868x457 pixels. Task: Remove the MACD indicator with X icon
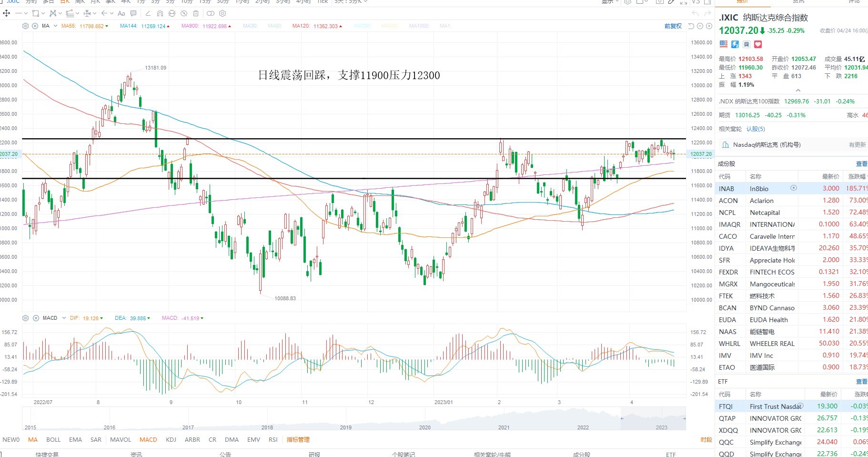pos(36,318)
